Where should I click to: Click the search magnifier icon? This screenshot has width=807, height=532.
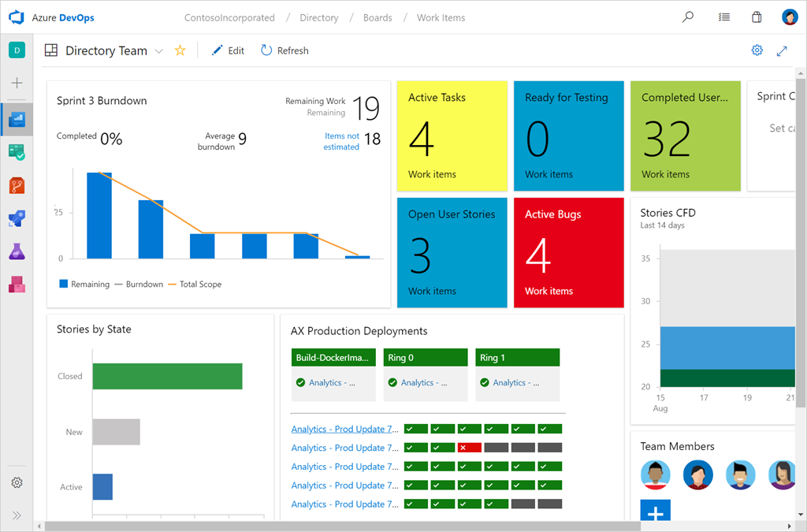(688, 17)
